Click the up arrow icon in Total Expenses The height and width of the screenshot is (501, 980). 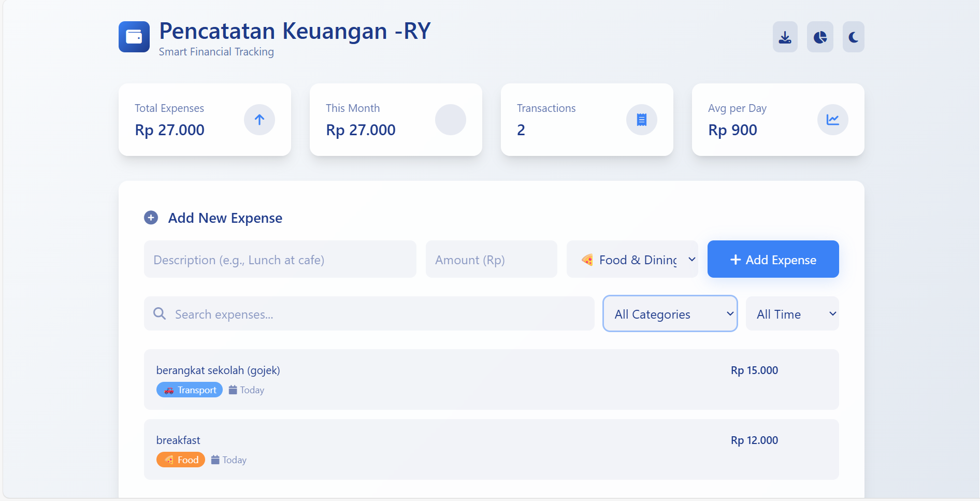coord(260,120)
